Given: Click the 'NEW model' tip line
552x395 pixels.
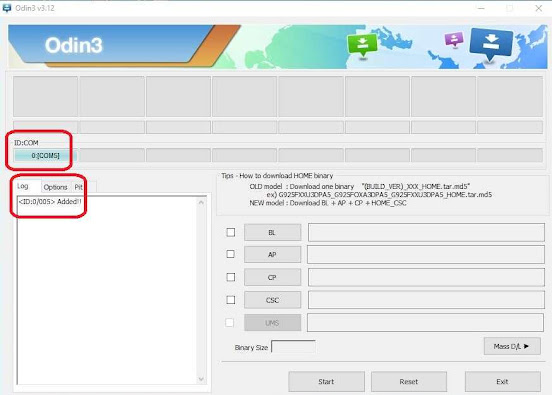Looking at the screenshot, I should click(x=328, y=203).
